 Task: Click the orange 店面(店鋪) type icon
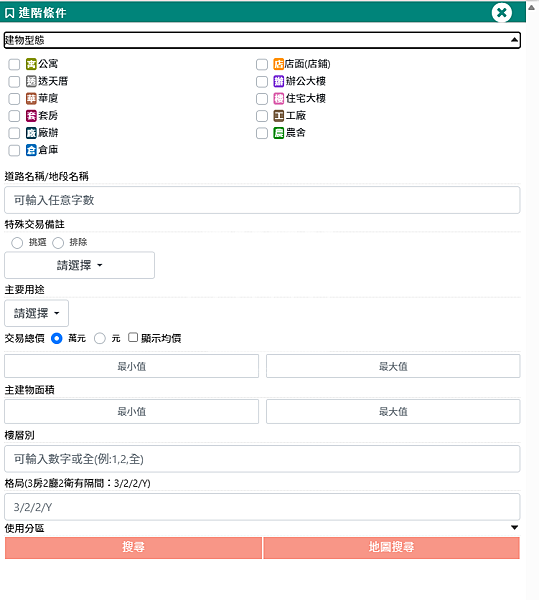coord(278,64)
